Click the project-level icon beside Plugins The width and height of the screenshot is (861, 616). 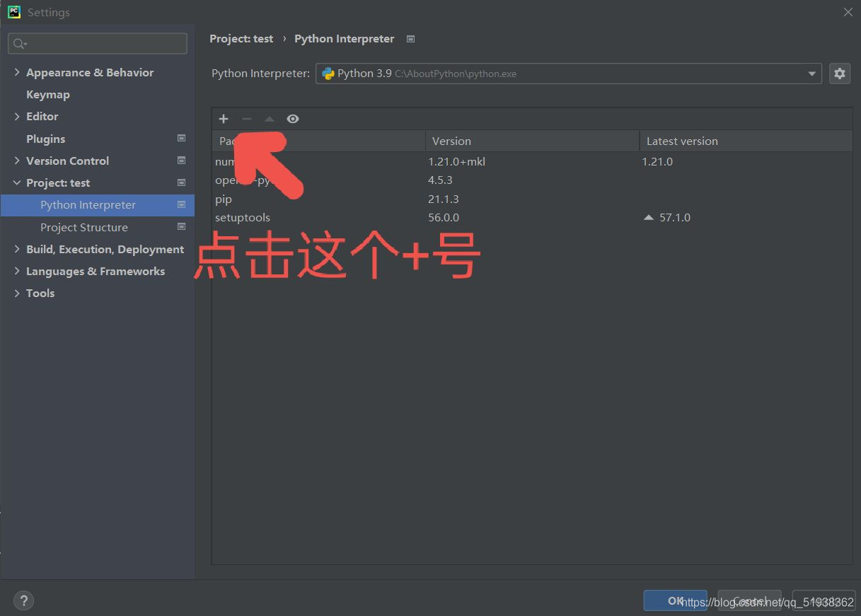click(181, 139)
